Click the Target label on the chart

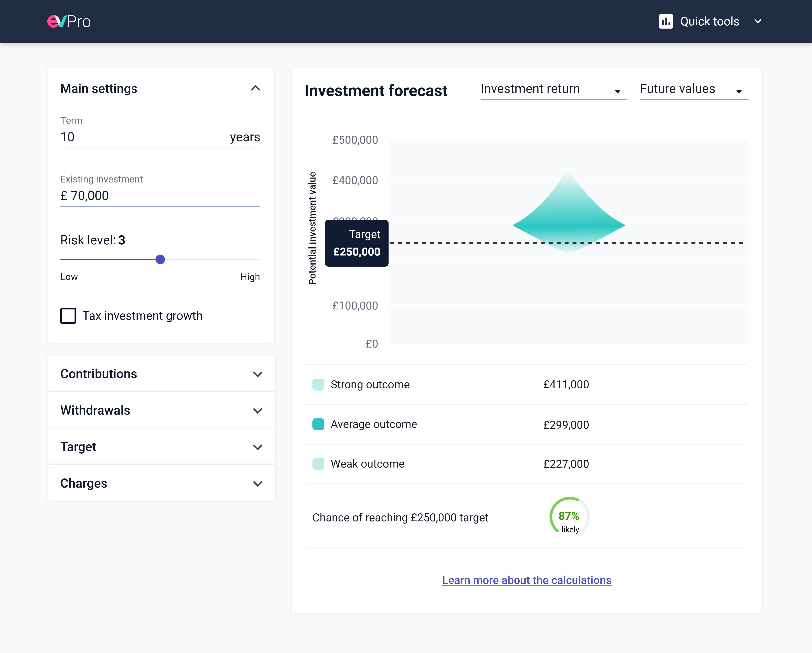356,243
